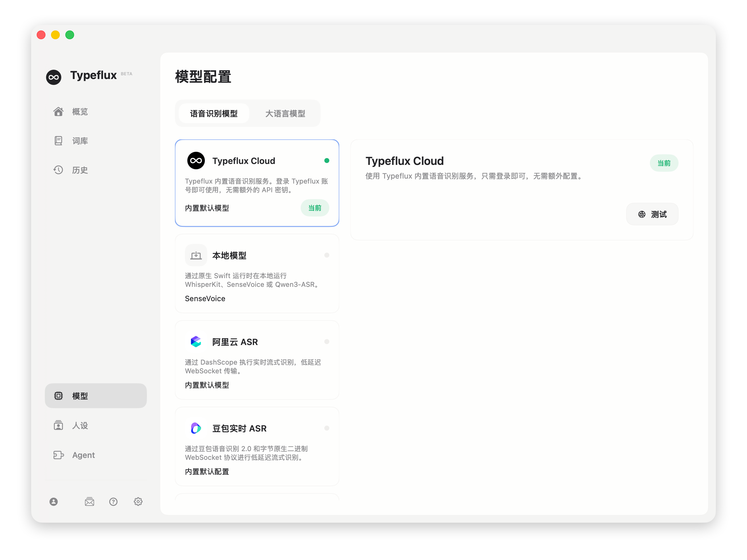
Task: Open the Agent sidebar item
Action: 83,455
